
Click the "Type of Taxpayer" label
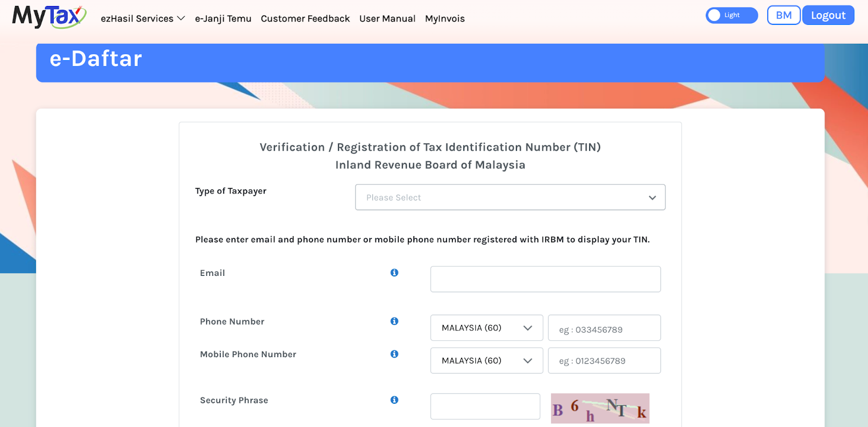(x=231, y=191)
